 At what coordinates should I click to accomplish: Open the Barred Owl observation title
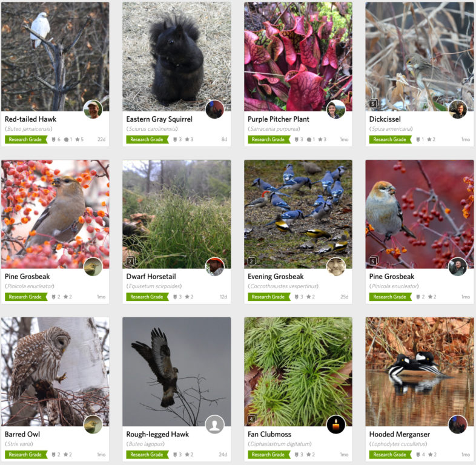tap(22, 434)
